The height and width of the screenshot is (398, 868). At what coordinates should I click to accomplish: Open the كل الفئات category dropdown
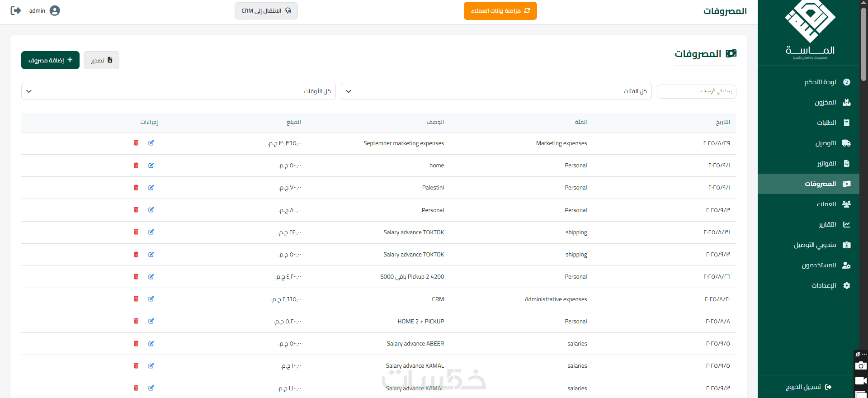pos(496,91)
